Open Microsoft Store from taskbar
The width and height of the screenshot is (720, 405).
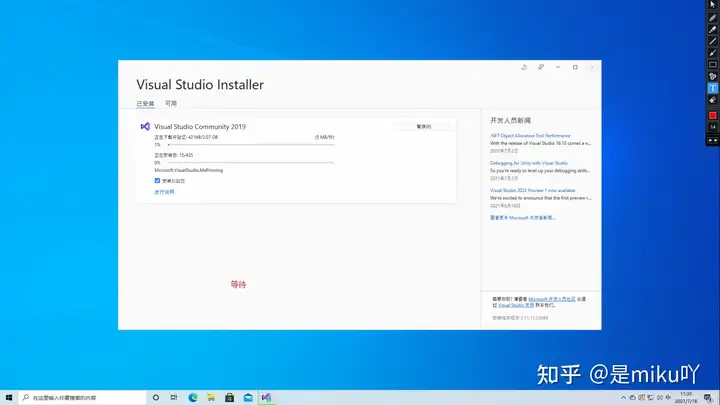click(230, 397)
